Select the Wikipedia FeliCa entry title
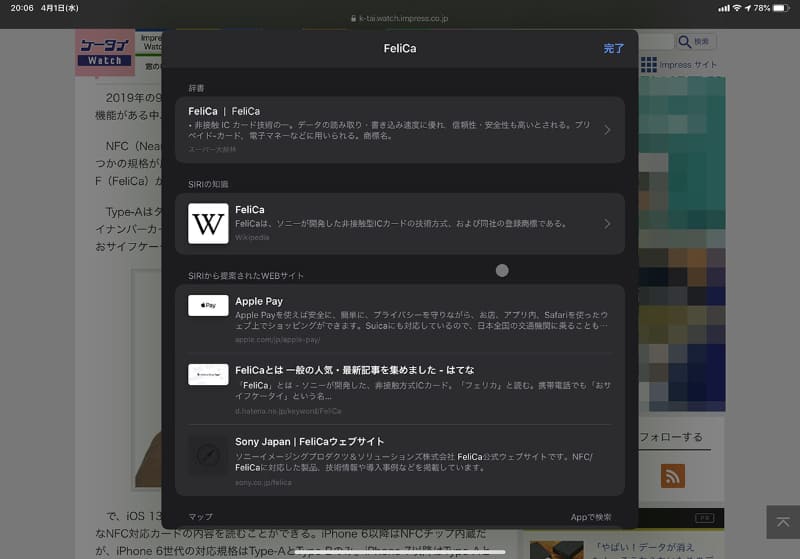The width and height of the screenshot is (800, 559). (249, 210)
